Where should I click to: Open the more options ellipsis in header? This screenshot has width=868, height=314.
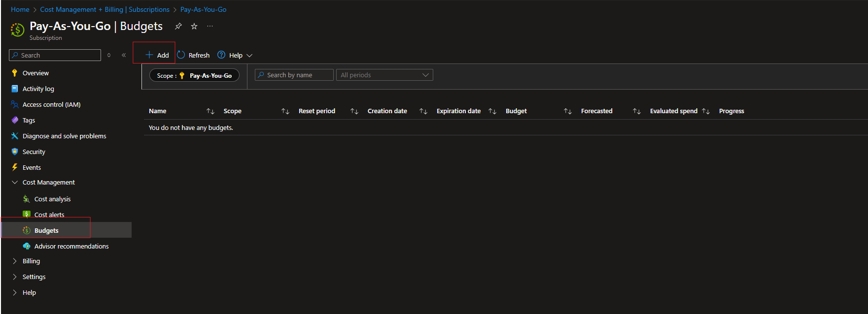coord(210,26)
